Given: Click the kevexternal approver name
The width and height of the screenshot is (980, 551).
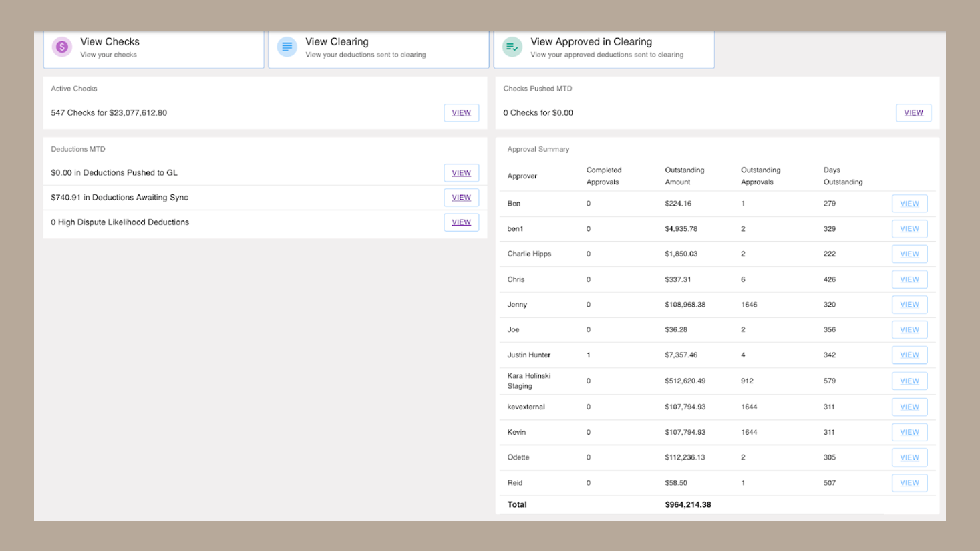Looking at the screenshot, I should point(526,407).
